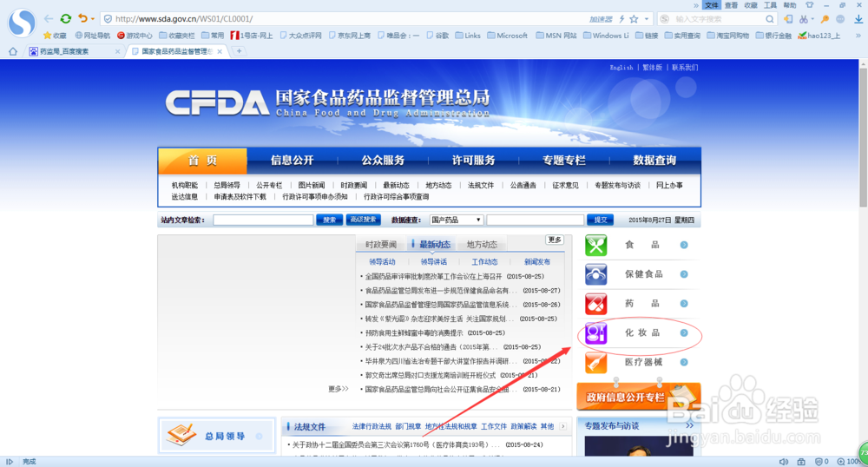Open the hao123 bookmark
Screen dimensions: 868x467
819,36
